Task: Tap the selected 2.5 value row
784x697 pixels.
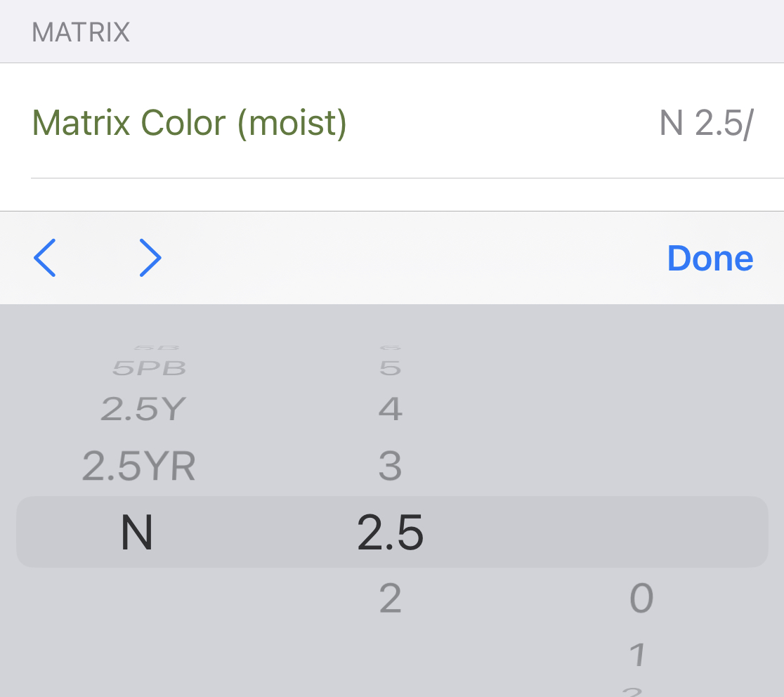Action: tap(390, 532)
